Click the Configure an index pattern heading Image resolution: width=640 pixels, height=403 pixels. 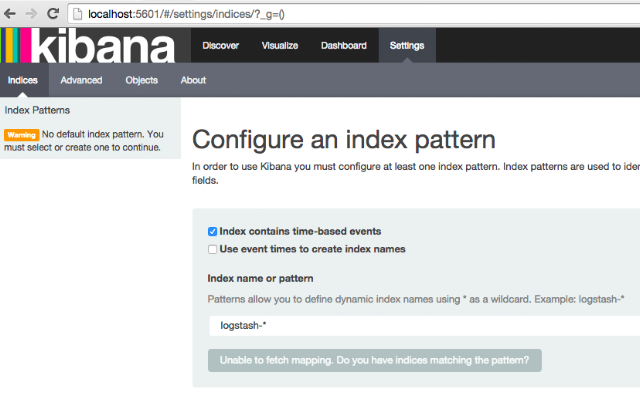(344, 140)
